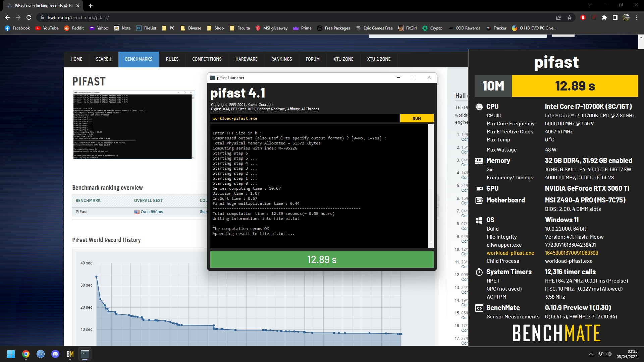Viewport: 644px width, 362px height.
Task: Open the Chrome extensions puzzle icon
Action: [x=604, y=17]
